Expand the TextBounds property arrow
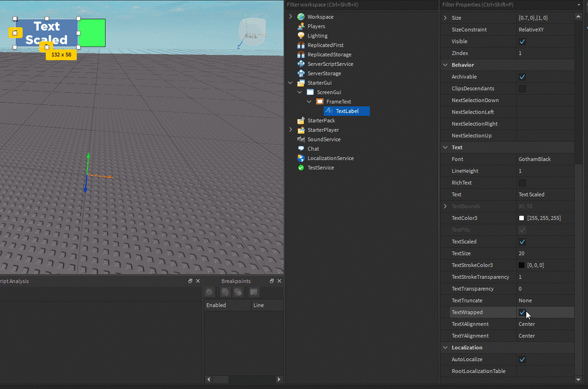The width and height of the screenshot is (588, 389). (445, 206)
